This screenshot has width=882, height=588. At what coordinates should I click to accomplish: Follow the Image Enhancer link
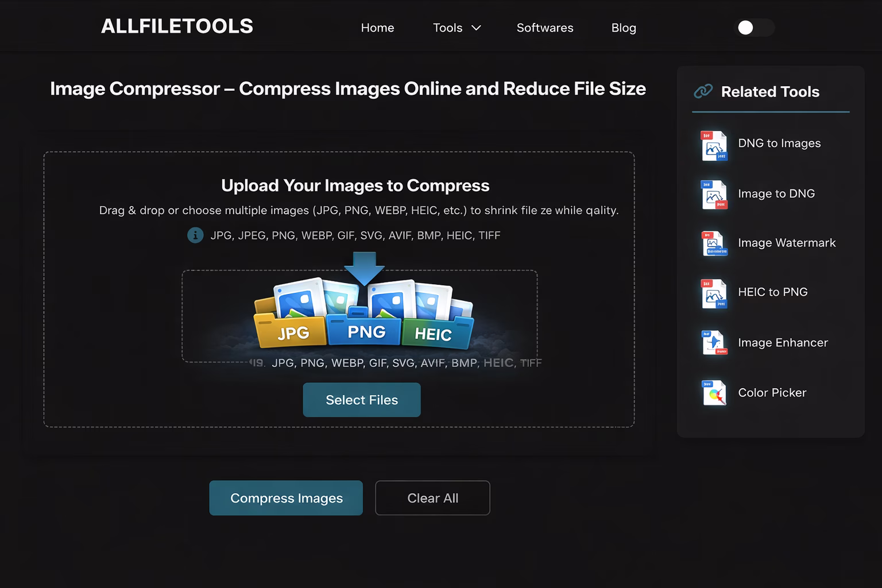pyautogui.click(x=783, y=343)
